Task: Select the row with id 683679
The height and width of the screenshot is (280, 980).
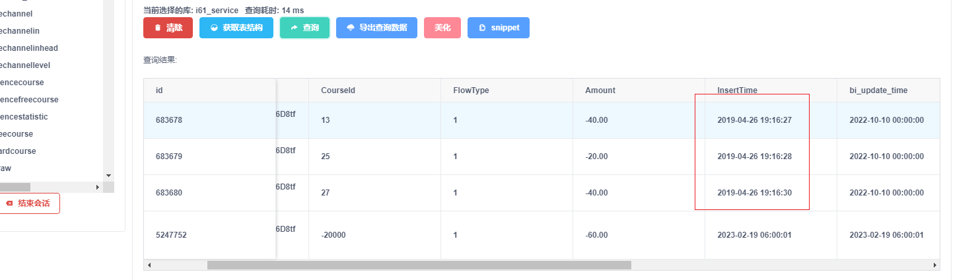Action: (542, 157)
